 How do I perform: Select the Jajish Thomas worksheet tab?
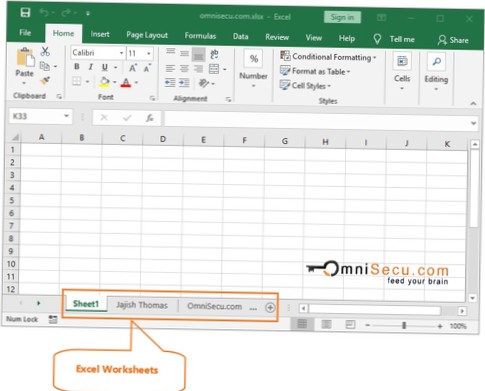pyautogui.click(x=142, y=305)
